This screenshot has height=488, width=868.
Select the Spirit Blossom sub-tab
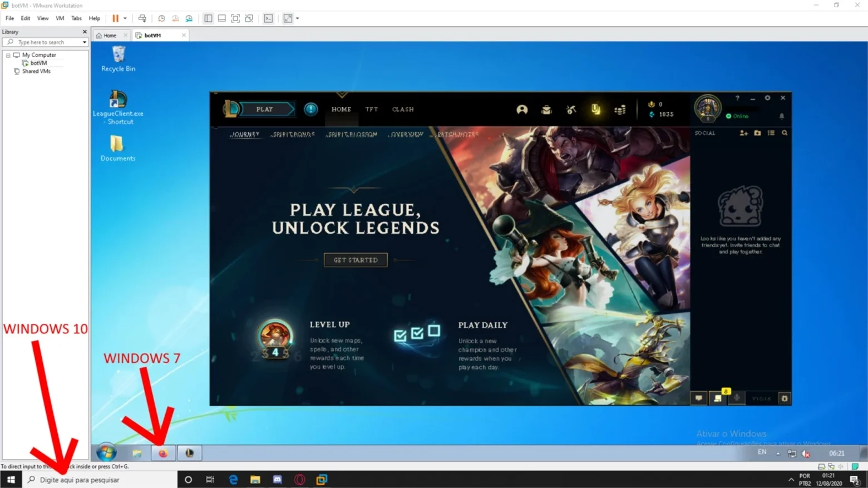[352, 134]
